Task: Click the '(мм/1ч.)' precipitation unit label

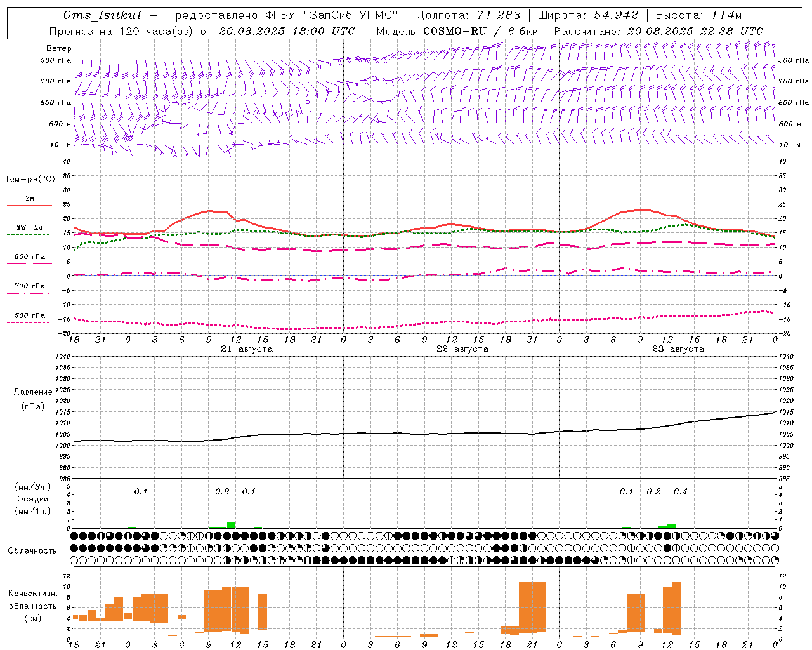Action: coord(33,511)
